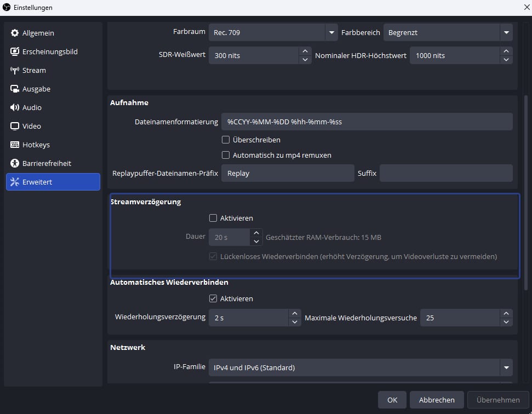Click the Streamverzögerung heading
The width and height of the screenshot is (532, 414).
coord(146,202)
